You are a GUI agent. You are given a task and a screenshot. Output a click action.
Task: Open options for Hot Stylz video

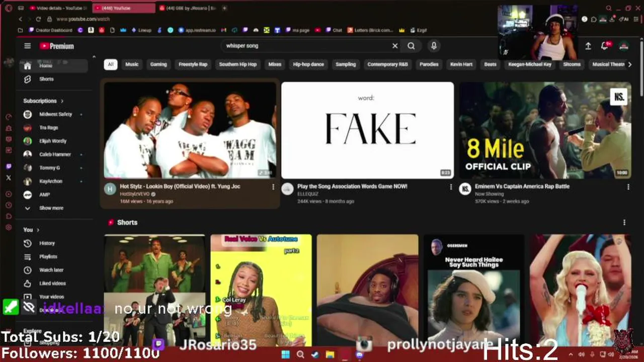273,187
